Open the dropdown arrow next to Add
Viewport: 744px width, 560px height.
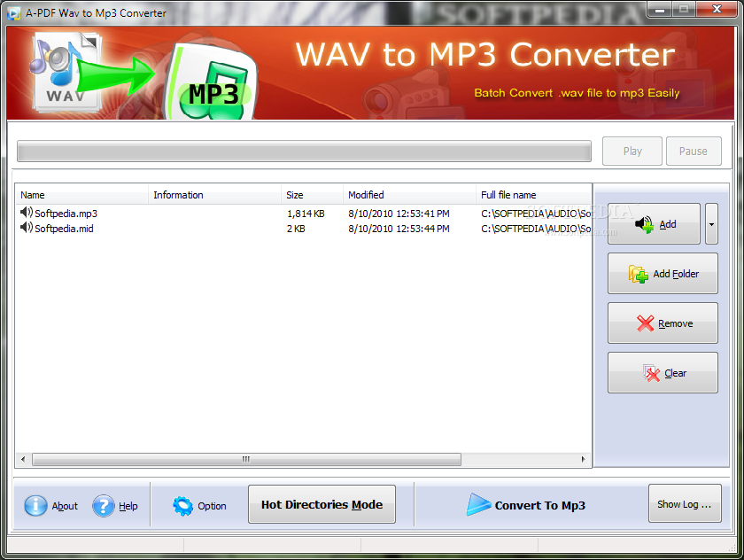point(711,224)
